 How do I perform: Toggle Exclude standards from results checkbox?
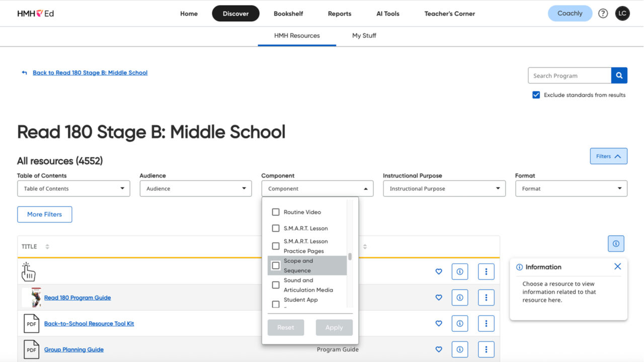tap(536, 95)
